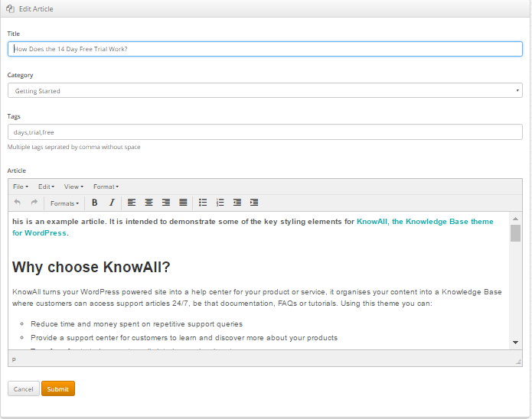Screen dimensions: 532x419
Task: Click the Cancel button
Action: (x=24, y=389)
